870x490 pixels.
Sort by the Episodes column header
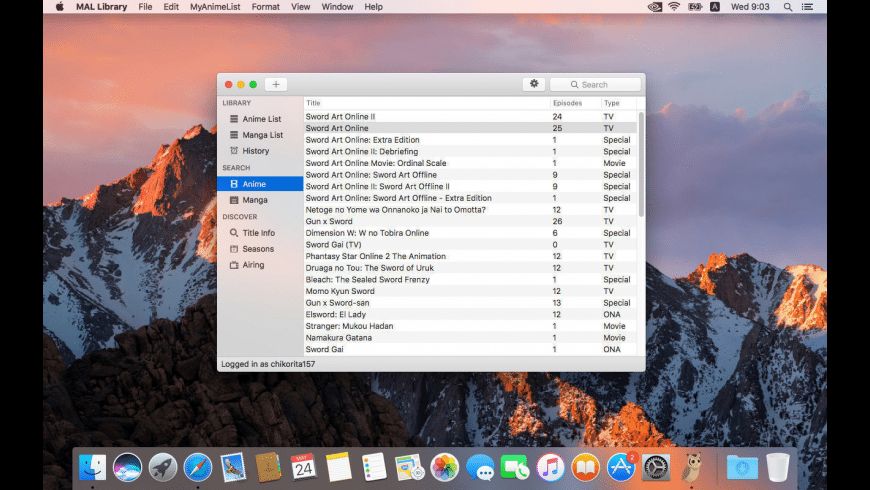[x=575, y=103]
